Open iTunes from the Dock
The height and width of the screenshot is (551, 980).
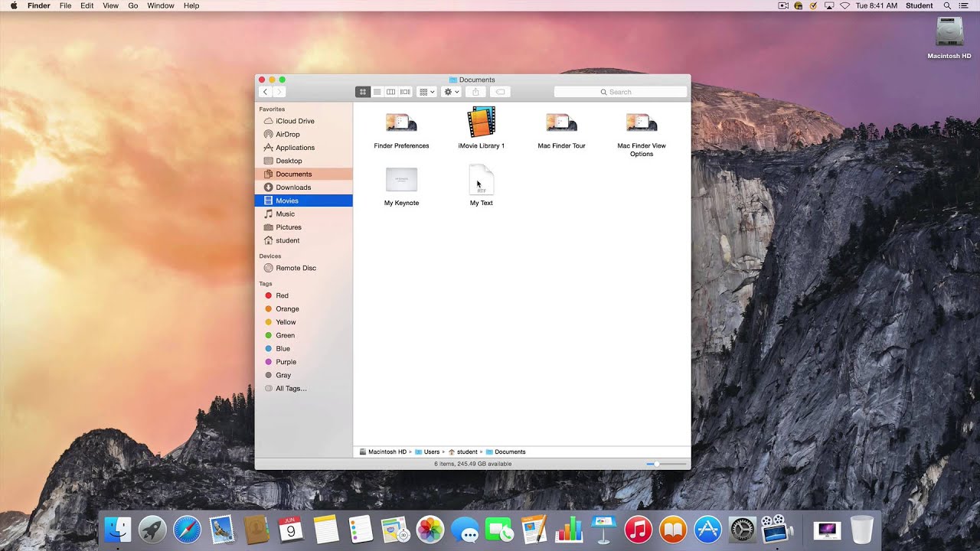pos(638,529)
